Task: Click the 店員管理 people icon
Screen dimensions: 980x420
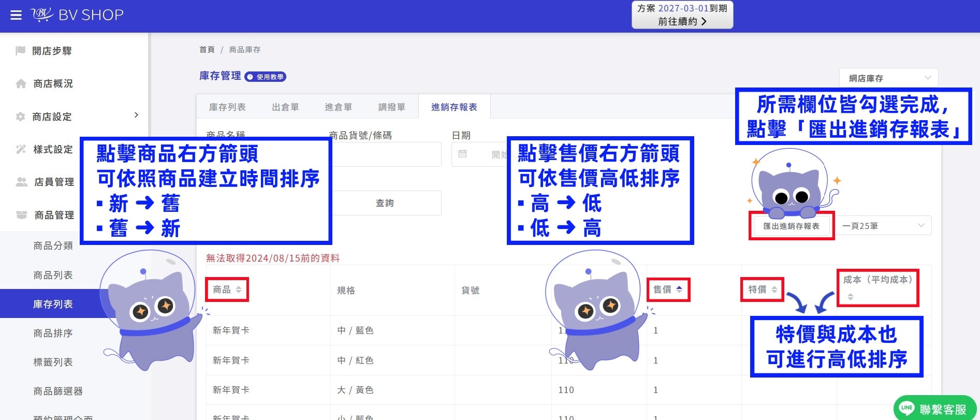Action: [x=21, y=182]
